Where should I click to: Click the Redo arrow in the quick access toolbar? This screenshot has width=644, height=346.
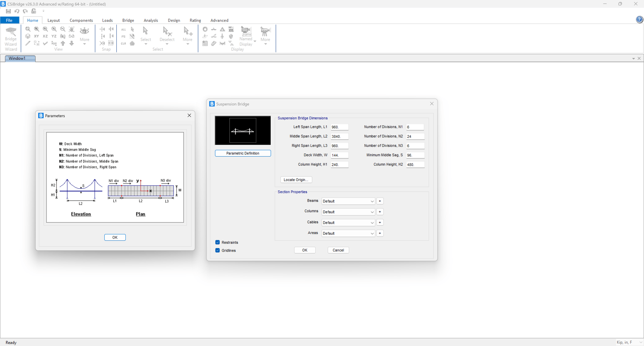click(x=25, y=11)
